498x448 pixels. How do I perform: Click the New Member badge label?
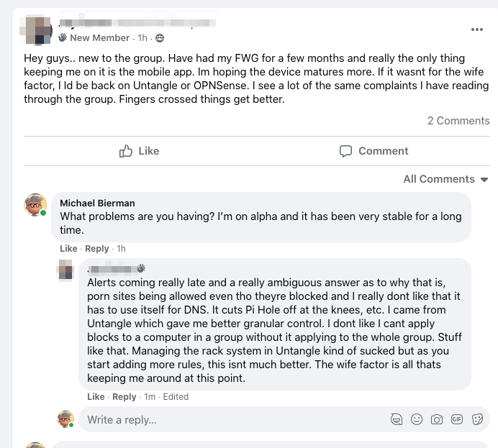click(99, 38)
